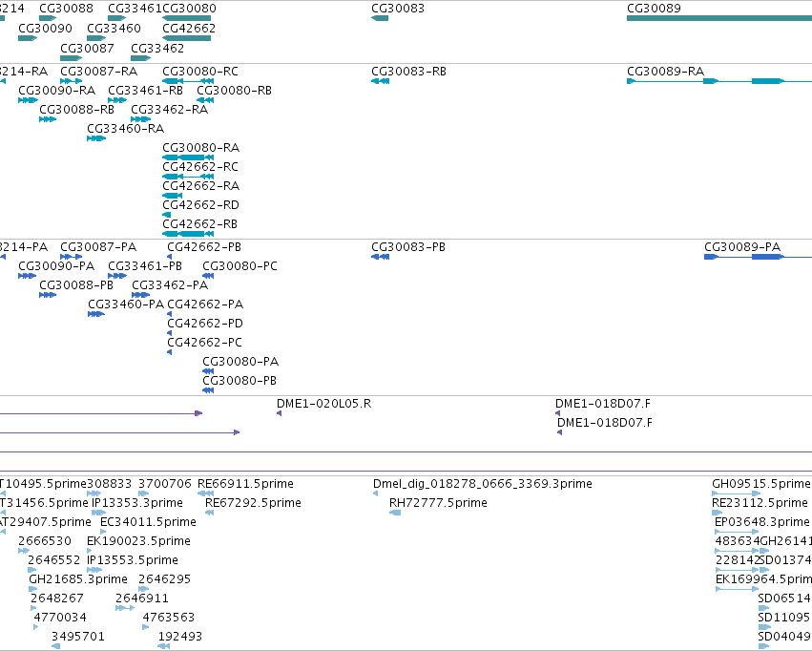This screenshot has height=651, width=812.
Task: Click the CG33461 gene label
Action: pos(135,9)
